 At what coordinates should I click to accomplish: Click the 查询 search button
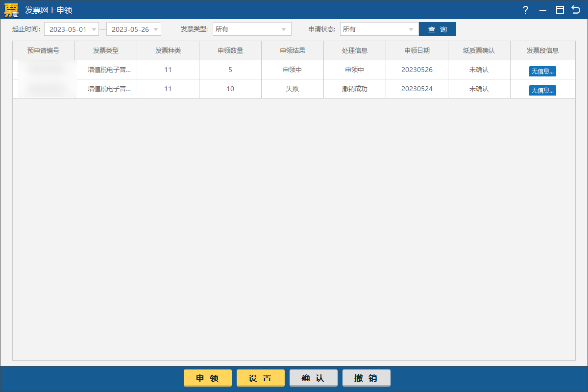[437, 29]
